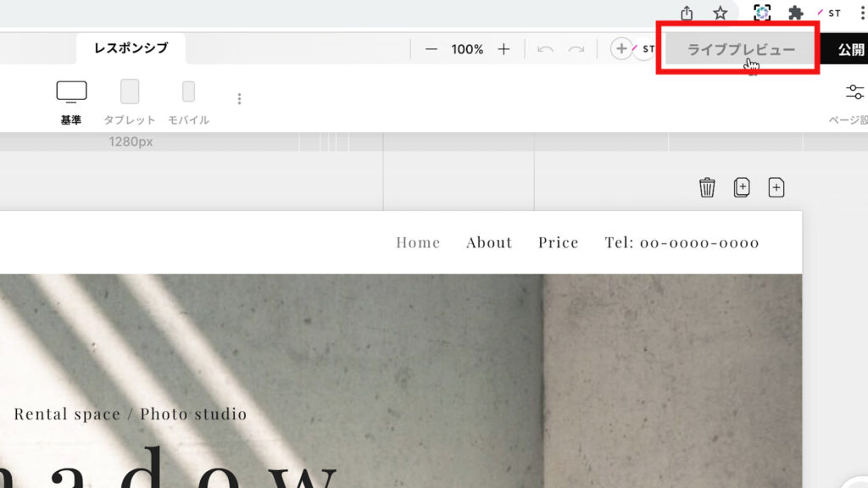Open the browser three-dot menu

pyautogui.click(x=862, y=13)
